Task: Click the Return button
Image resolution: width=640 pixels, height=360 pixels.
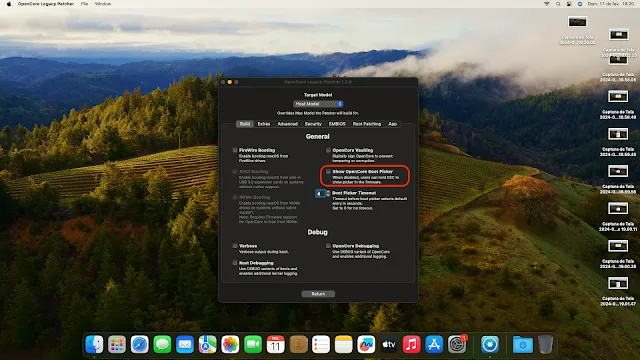Action: 318,294
